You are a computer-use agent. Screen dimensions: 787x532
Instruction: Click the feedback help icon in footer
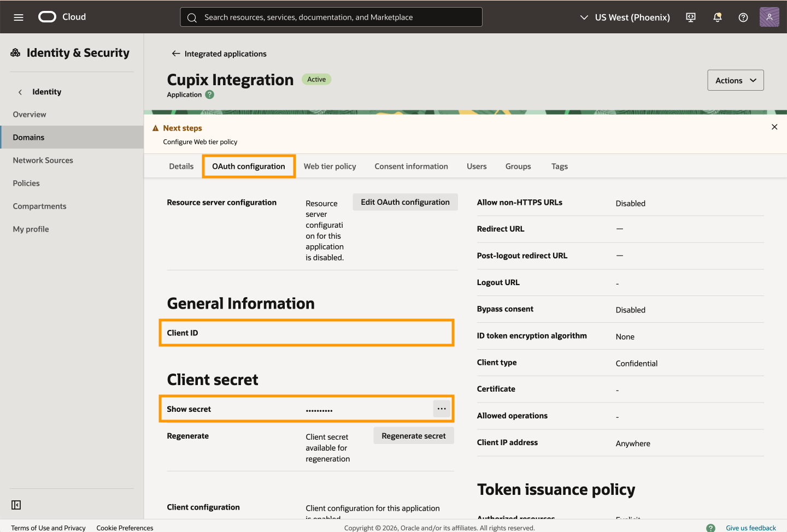tap(710, 528)
